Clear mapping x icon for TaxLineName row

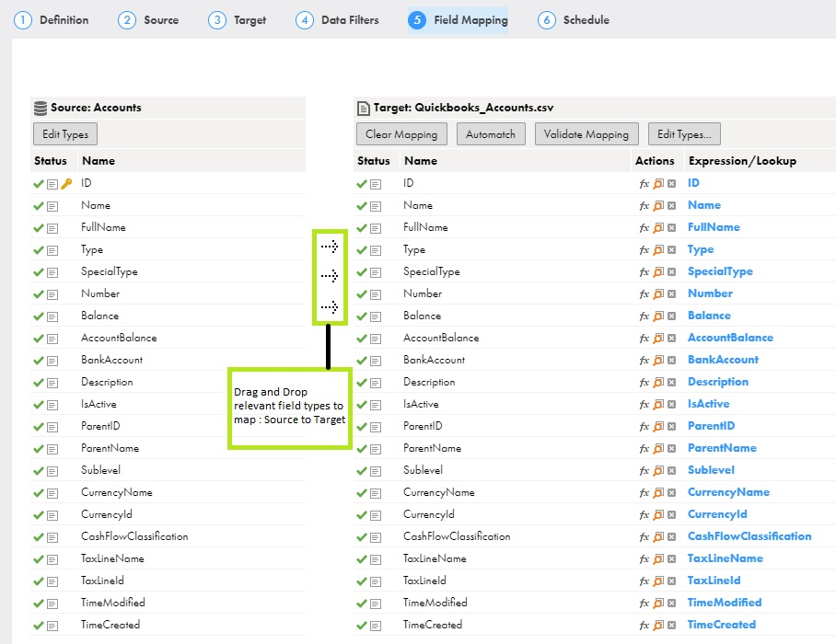click(672, 559)
